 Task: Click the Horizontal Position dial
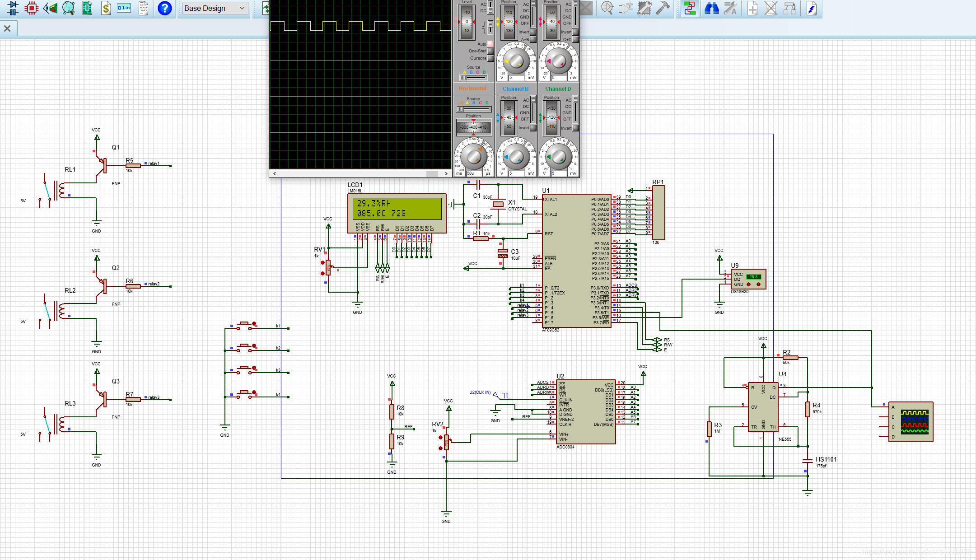click(x=473, y=127)
